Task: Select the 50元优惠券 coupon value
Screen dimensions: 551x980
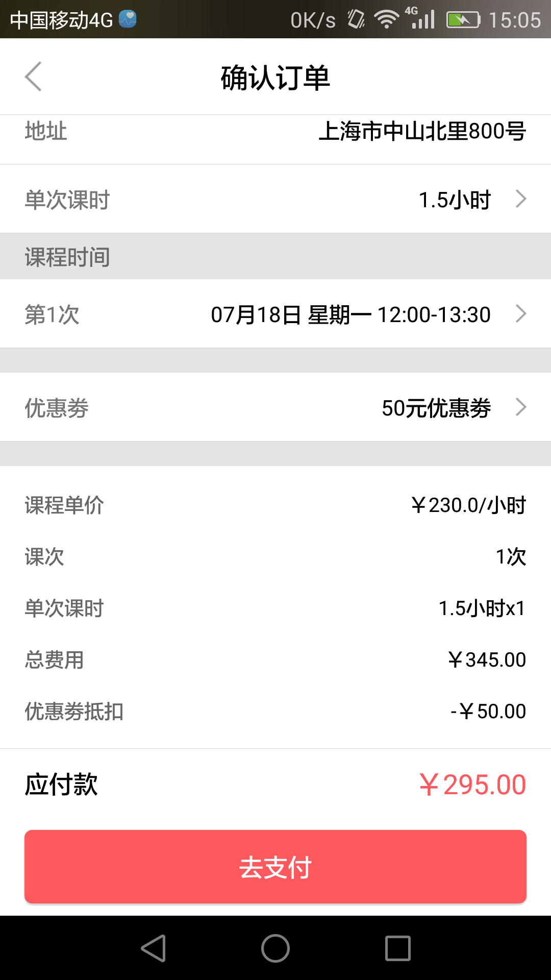Action: click(x=436, y=408)
